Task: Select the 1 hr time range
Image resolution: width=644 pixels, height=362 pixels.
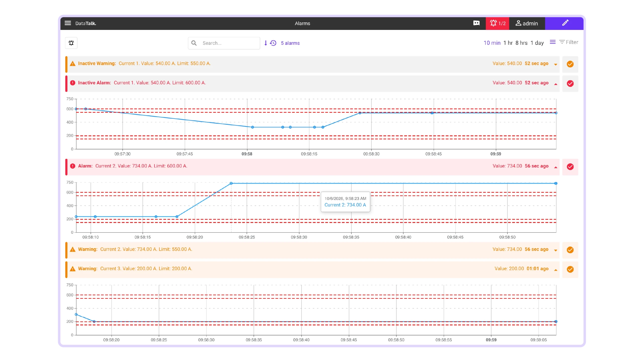Action: pos(508,43)
